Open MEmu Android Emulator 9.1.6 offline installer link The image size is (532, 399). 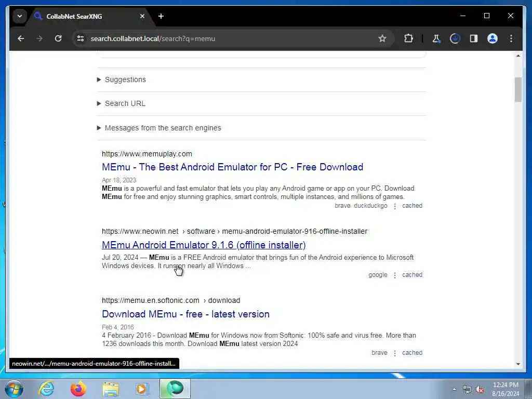pyautogui.click(x=204, y=245)
